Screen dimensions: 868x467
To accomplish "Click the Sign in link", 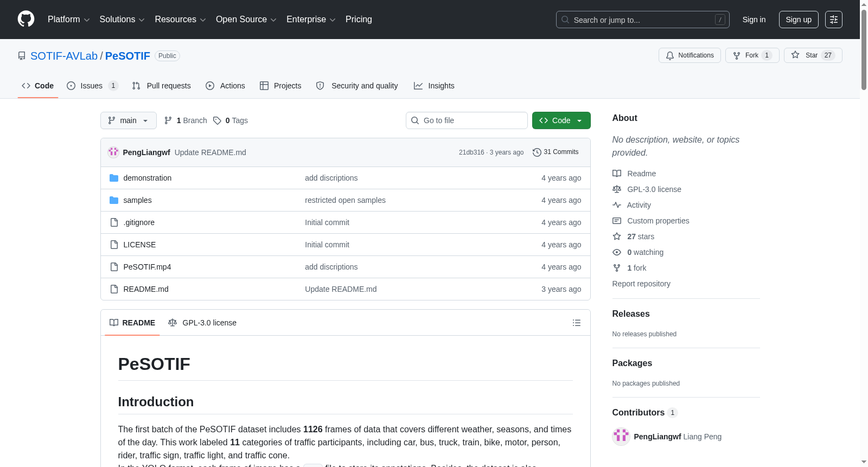I will point(754,20).
